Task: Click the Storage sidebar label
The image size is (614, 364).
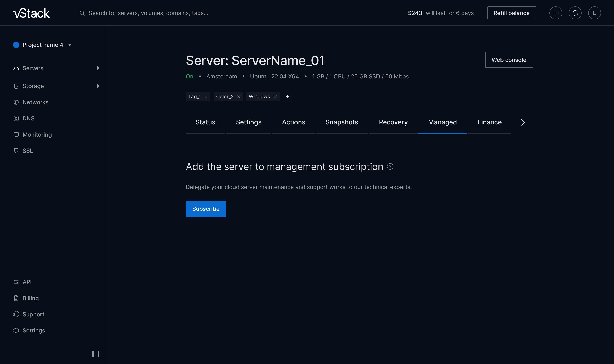Action: pyautogui.click(x=33, y=86)
